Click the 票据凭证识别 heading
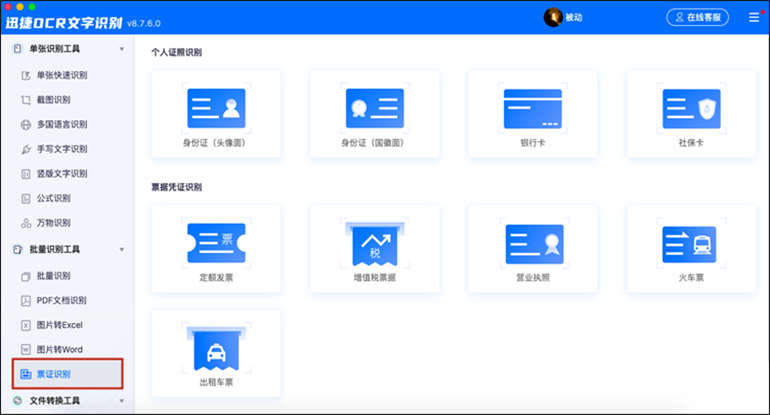Image resolution: width=770 pixels, height=415 pixels. (x=176, y=187)
